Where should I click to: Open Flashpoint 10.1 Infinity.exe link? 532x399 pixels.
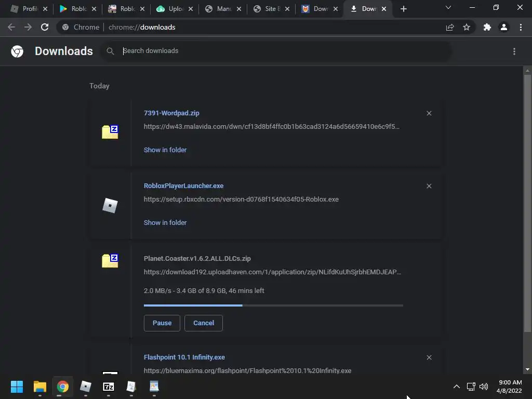pos(184,357)
